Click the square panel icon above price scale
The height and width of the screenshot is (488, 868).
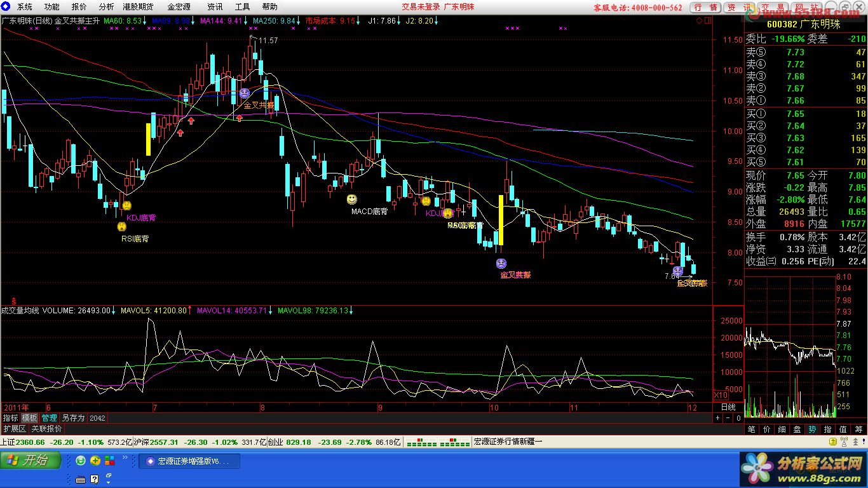(x=707, y=20)
